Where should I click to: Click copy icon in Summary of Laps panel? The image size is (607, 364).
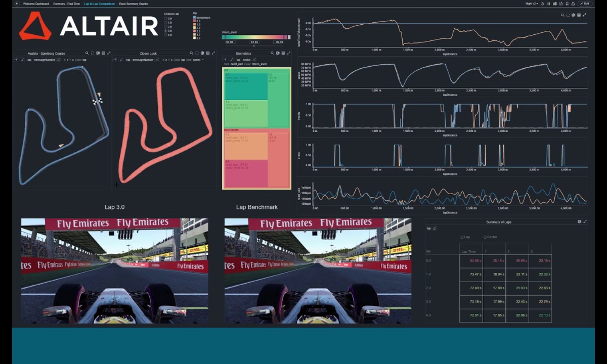[x=579, y=222]
